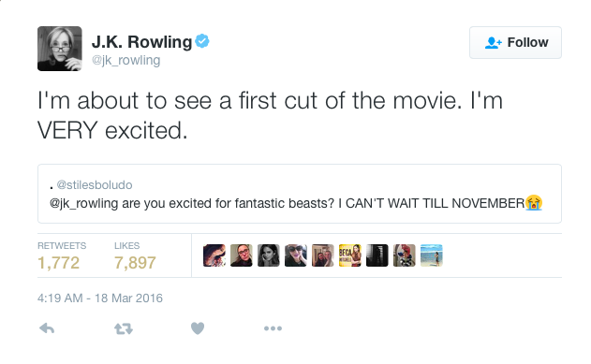Image resolution: width=591 pixels, height=364 pixels.
Task: Click the reply arrow icon
Action: [47, 328]
